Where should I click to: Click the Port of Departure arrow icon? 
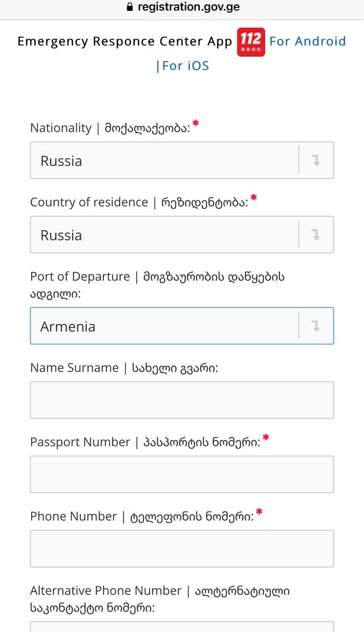(x=316, y=326)
